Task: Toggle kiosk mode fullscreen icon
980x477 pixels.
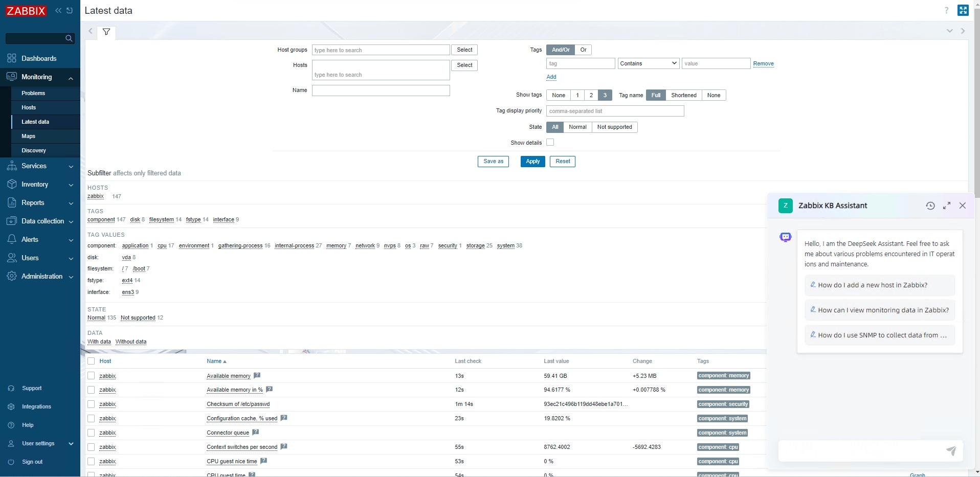Action: point(963,10)
